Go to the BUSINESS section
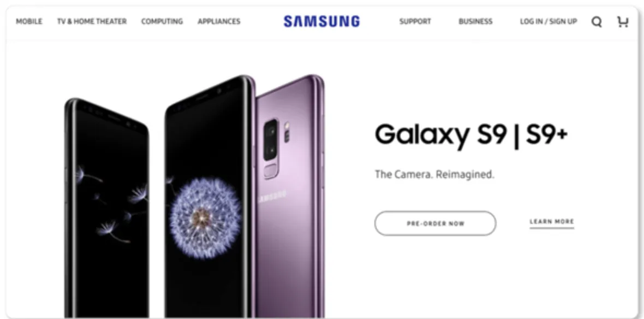Image resolution: width=644 pixels, height=319 pixels. 475,21
